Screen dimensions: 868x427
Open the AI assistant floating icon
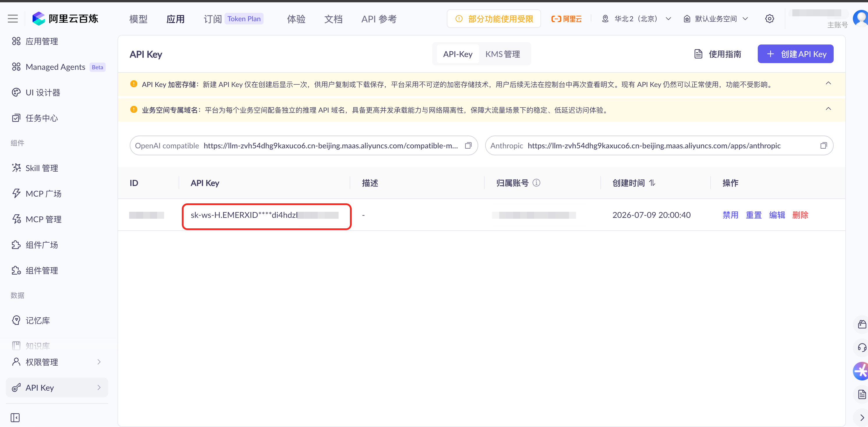[x=861, y=371]
